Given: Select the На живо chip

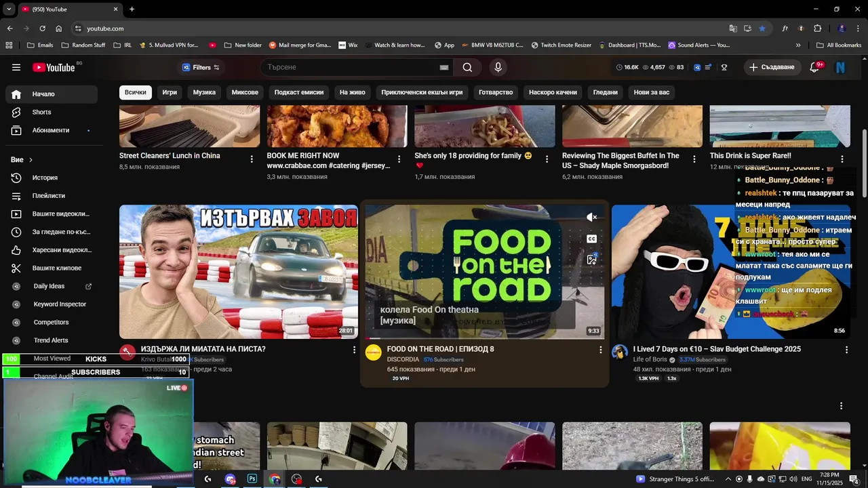Looking at the screenshot, I should (353, 92).
